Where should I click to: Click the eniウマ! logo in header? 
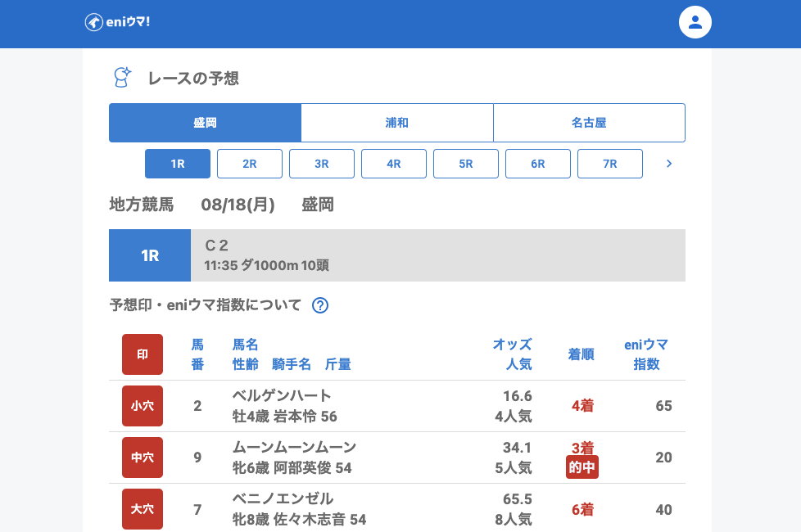(x=117, y=22)
